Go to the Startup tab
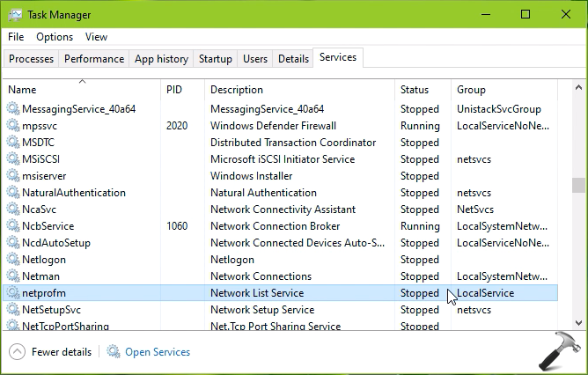 pos(216,59)
